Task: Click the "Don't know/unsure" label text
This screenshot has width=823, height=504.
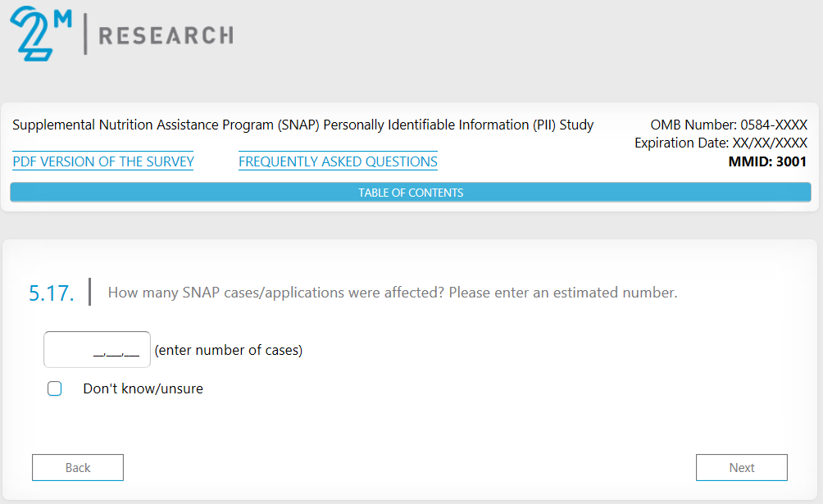Action: pyautogui.click(x=143, y=388)
